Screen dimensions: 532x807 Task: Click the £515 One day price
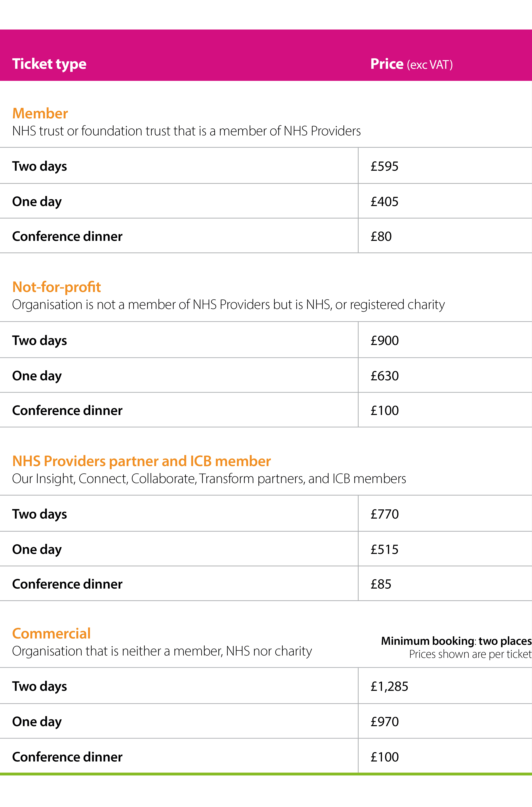[x=384, y=549]
